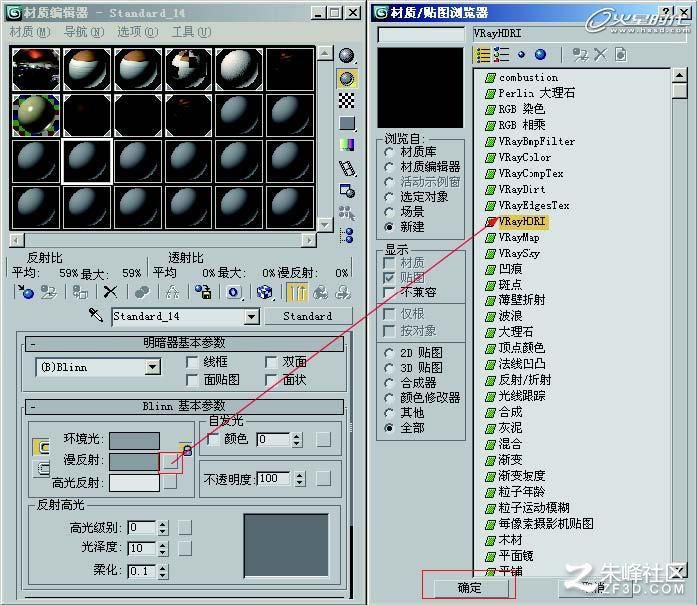The height and width of the screenshot is (605, 697).
Task: Increase the 高光级别 spinner
Action: click(163, 525)
